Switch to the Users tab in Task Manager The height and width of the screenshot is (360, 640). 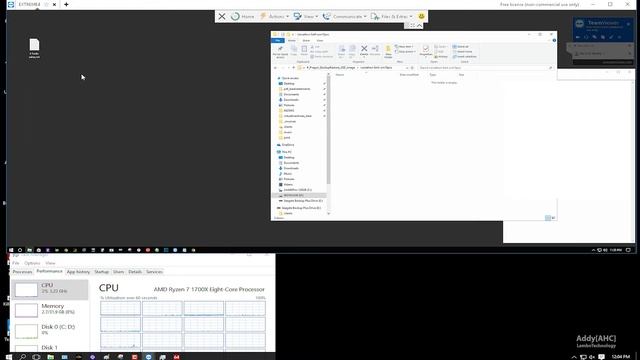[118, 271]
